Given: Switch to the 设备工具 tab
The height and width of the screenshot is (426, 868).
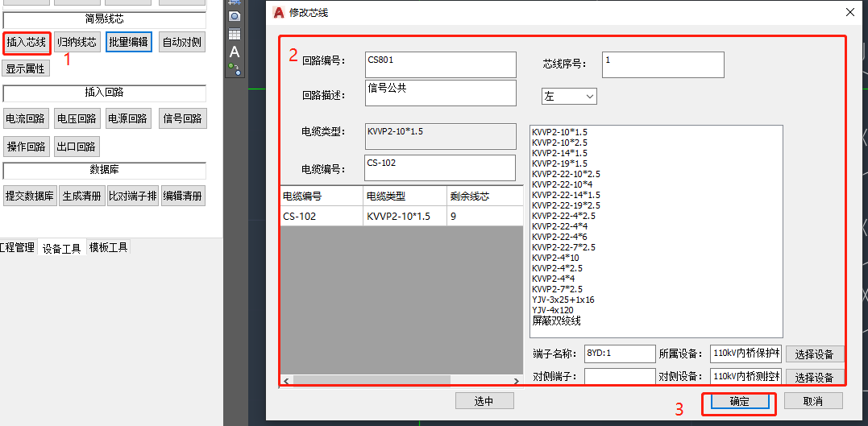Looking at the screenshot, I should [x=62, y=248].
